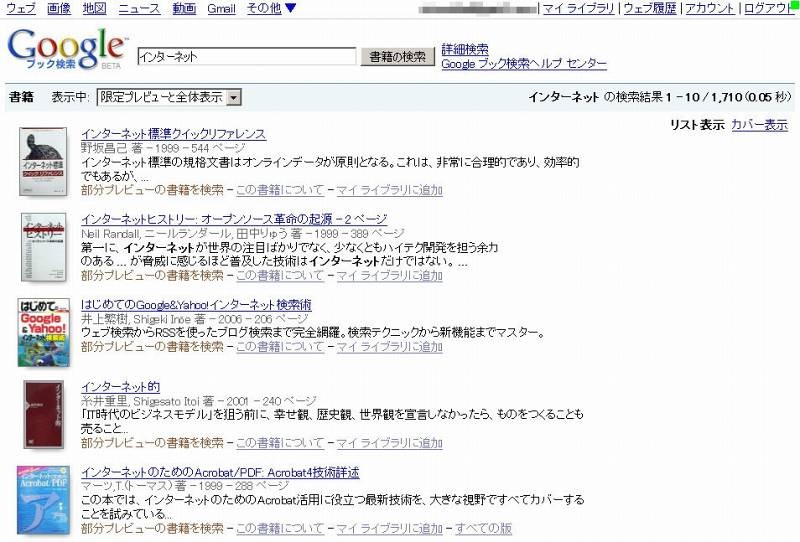Click 部分プレビューの書籍を検索 for インターネット的
The image size is (800, 542).
(152, 443)
